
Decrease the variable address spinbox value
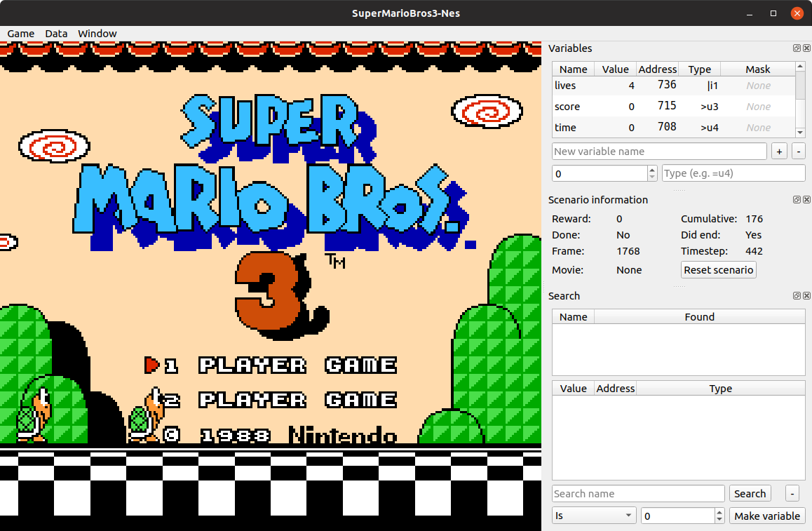(x=652, y=177)
